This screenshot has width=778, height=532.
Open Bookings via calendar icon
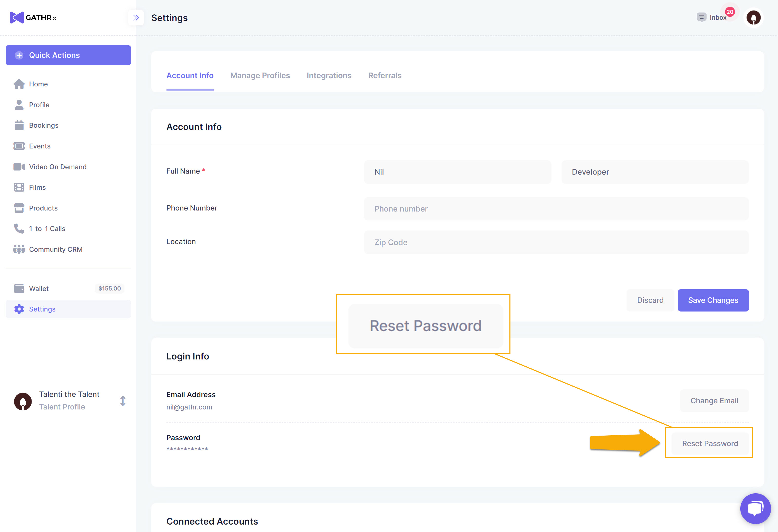(x=19, y=125)
